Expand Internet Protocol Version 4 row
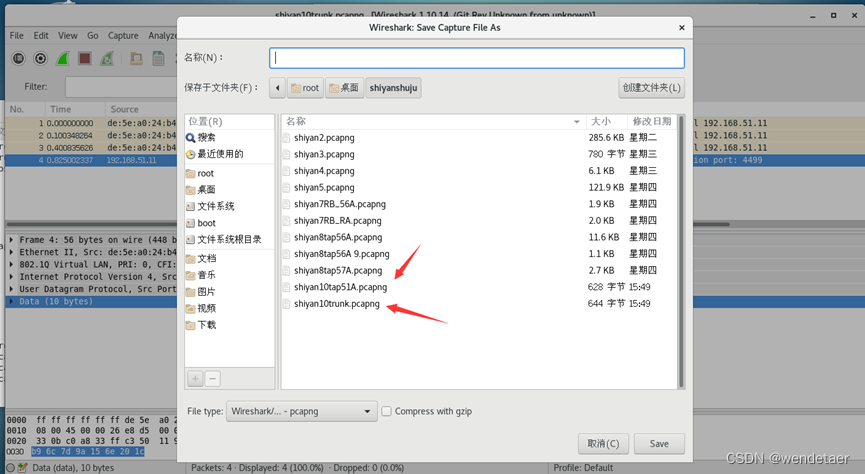865x474 pixels. [11, 276]
